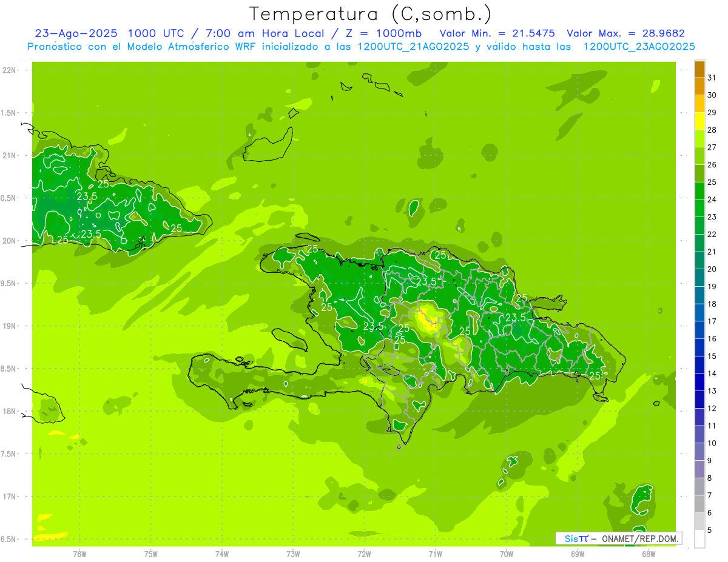Click legend value '21'
This screenshot has height=562, width=728.
coord(712,252)
